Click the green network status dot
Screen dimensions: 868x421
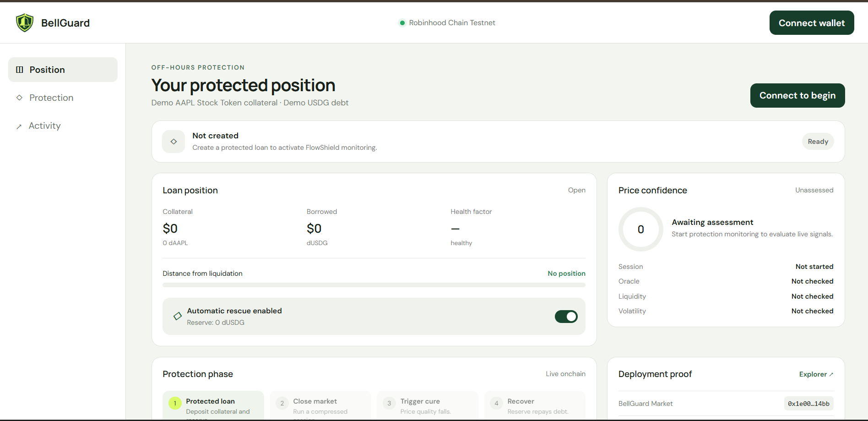coord(402,23)
